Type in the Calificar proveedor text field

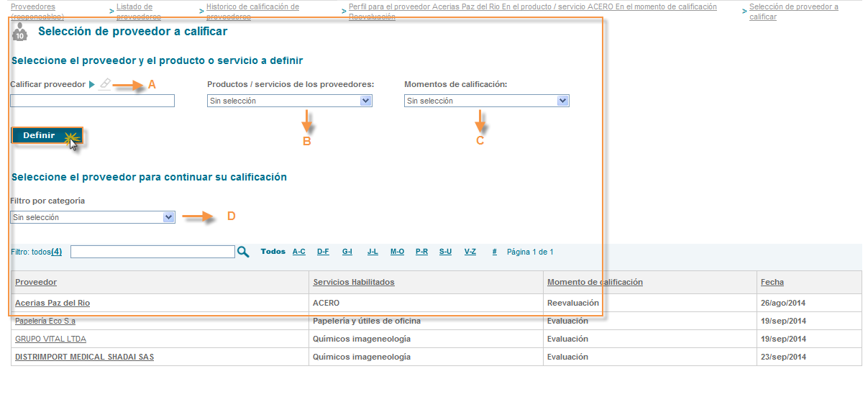pyautogui.click(x=92, y=101)
